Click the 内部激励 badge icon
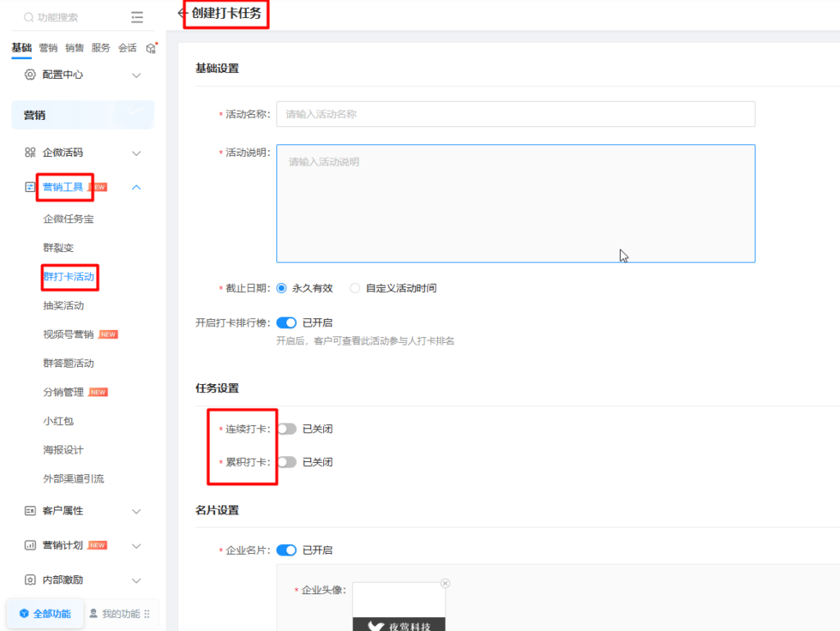 point(30,580)
